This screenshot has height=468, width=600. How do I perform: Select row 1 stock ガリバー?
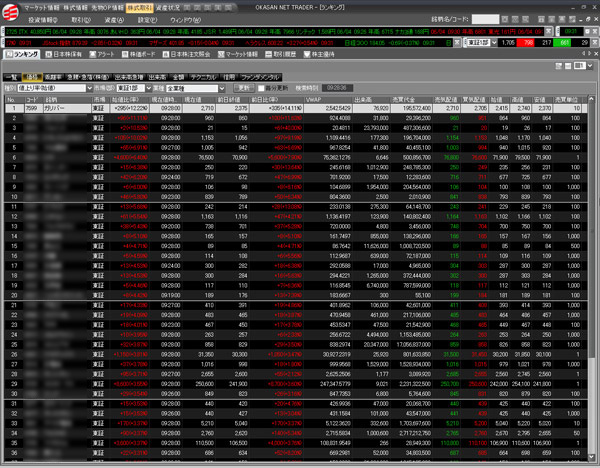[296, 108]
